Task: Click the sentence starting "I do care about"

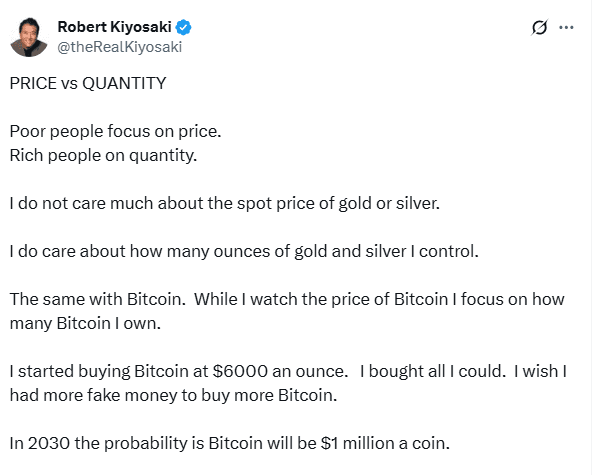Action: point(244,251)
